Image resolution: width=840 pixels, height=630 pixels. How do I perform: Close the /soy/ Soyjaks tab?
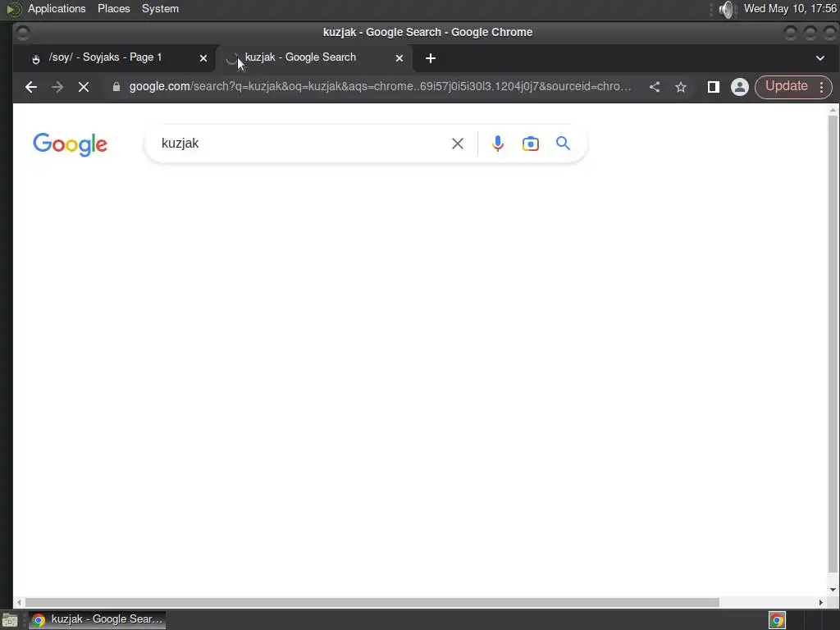click(x=203, y=58)
